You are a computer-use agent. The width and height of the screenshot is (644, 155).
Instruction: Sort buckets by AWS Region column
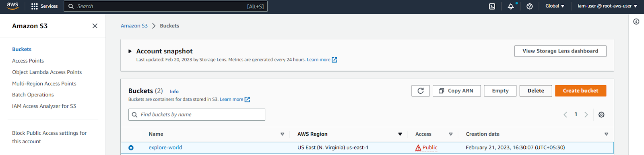[400, 134]
